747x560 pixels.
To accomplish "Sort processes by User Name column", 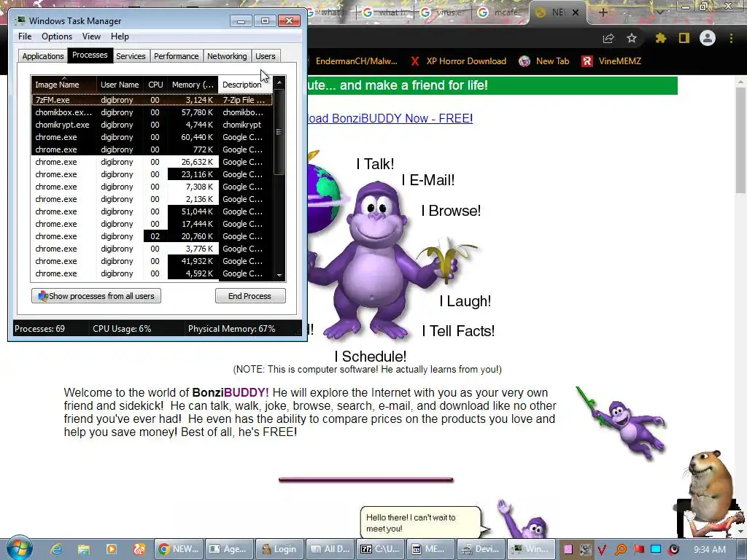I will point(120,85).
